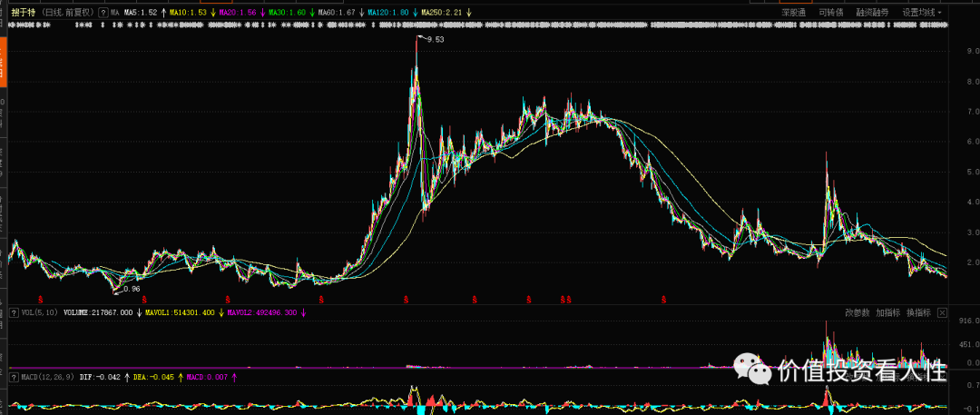Close the VOL indicator panel
This screenshot has height=415, width=980.
pos(943,313)
